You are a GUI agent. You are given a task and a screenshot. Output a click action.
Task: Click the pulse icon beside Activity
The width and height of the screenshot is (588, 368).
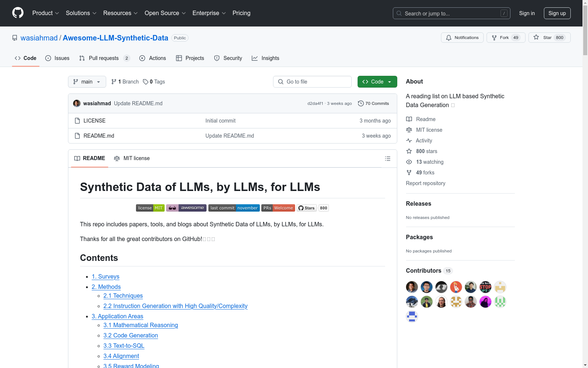[409, 141]
